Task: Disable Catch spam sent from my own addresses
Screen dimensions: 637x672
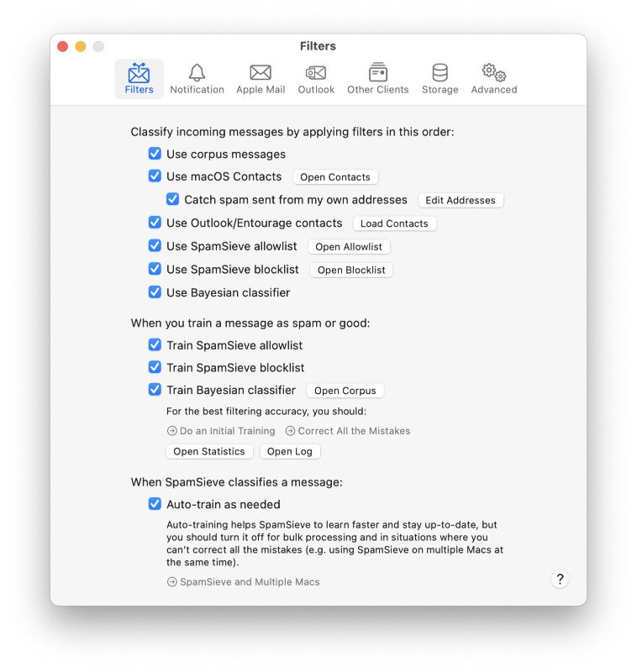Action: pyautogui.click(x=173, y=199)
